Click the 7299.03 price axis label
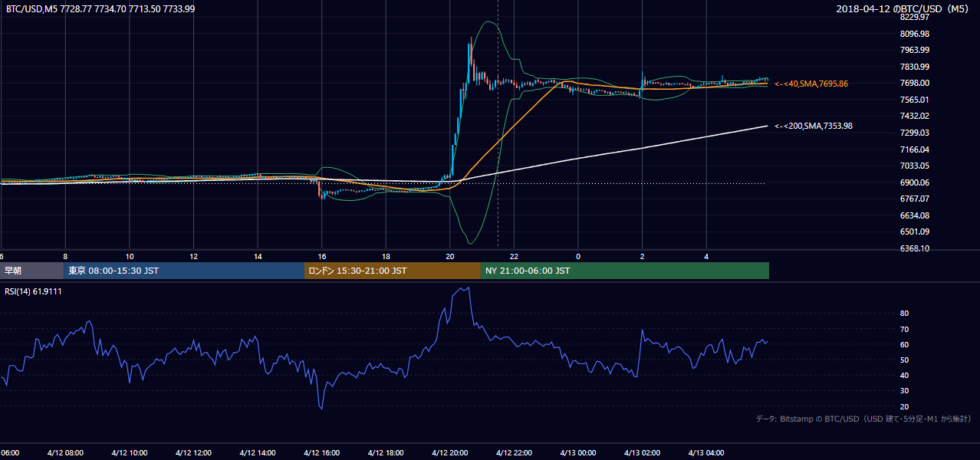The width and height of the screenshot is (980, 460). [x=915, y=133]
